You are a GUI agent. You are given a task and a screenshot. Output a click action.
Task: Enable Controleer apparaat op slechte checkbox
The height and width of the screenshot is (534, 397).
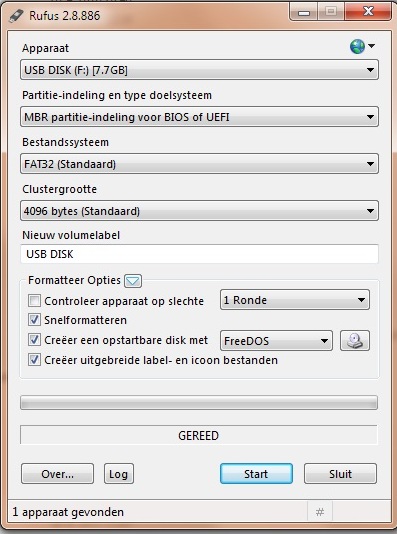tap(34, 301)
